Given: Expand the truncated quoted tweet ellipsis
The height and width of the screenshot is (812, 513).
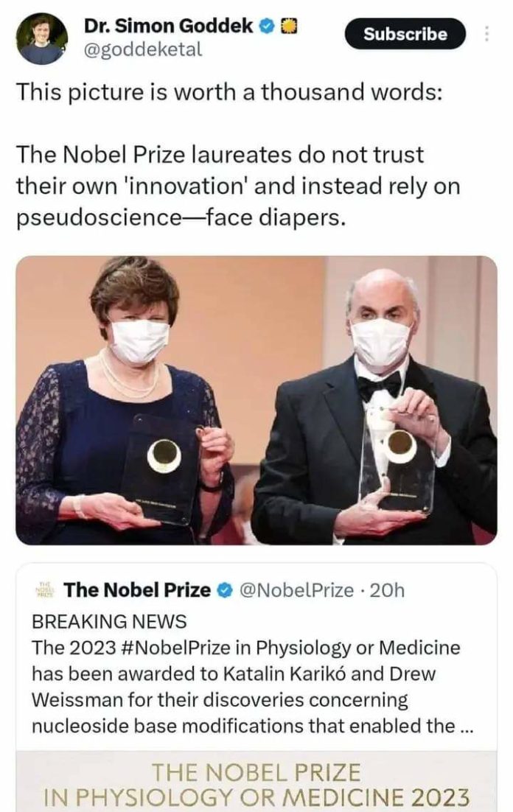Looking at the screenshot, I should click(x=467, y=727).
